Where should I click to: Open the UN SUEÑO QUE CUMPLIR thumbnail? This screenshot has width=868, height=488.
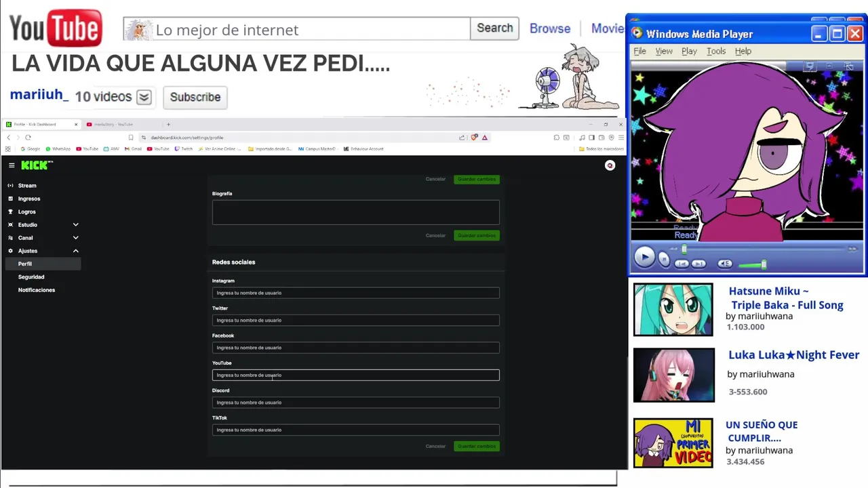673,443
